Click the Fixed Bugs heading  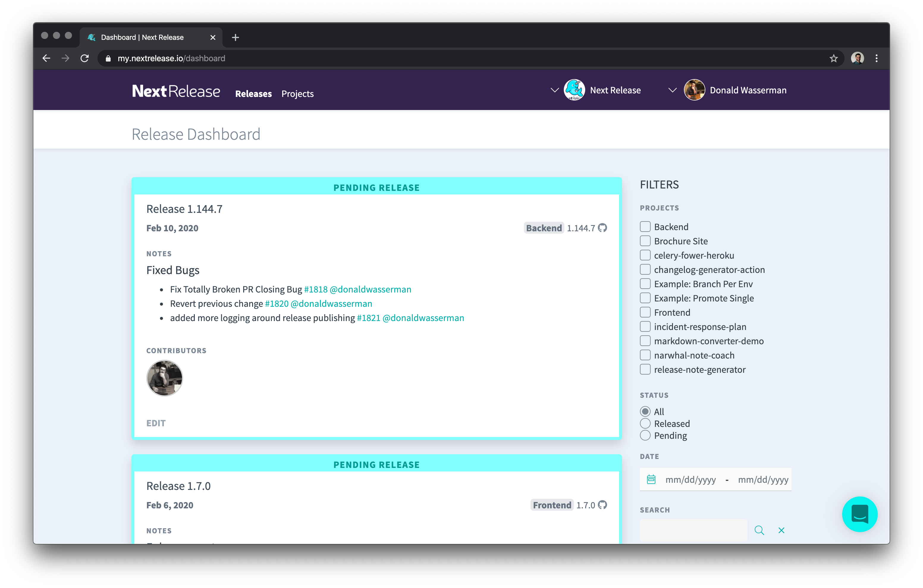click(x=173, y=271)
